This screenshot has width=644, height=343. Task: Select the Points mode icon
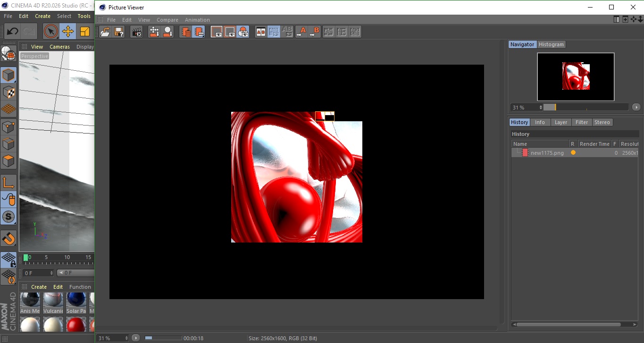pyautogui.click(x=8, y=127)
